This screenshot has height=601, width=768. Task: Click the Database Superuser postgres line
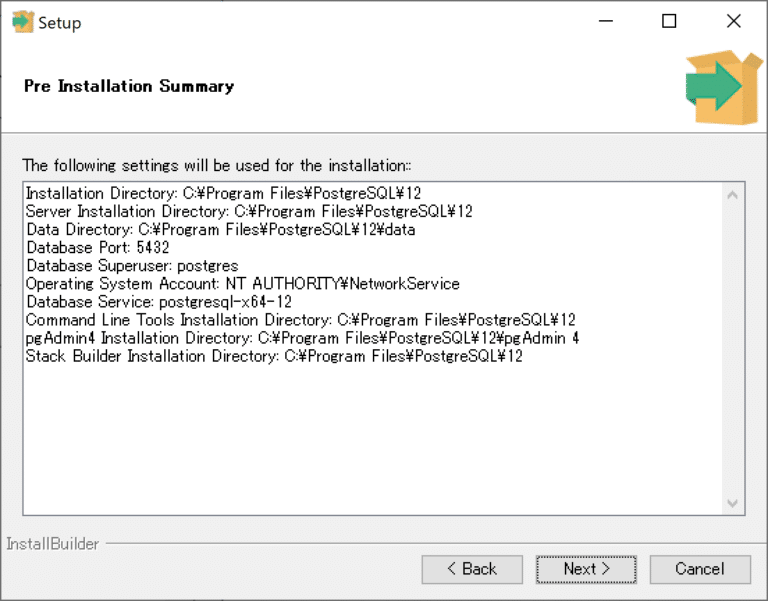(132, 266)
